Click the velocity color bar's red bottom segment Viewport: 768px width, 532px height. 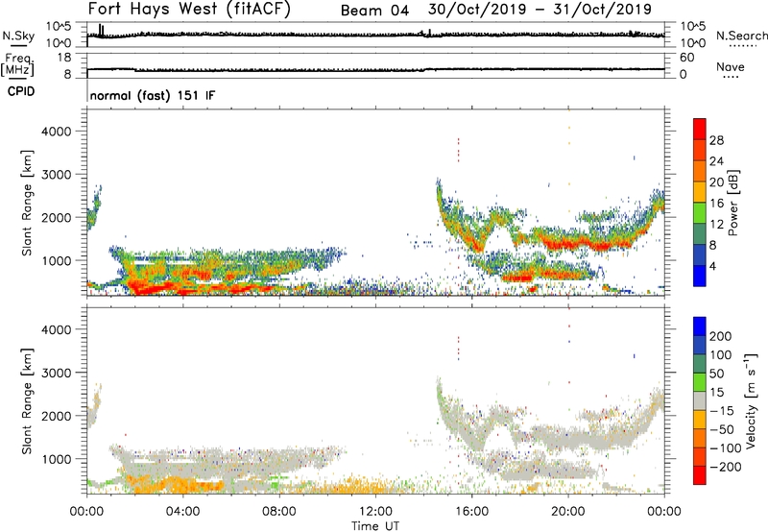[700, 475]
